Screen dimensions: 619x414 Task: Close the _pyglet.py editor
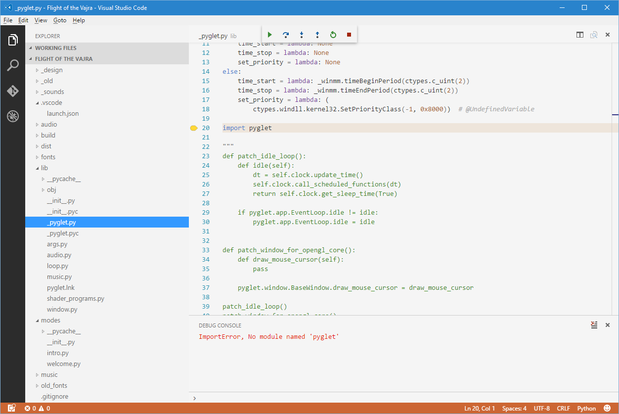click(x=608, y=35)
